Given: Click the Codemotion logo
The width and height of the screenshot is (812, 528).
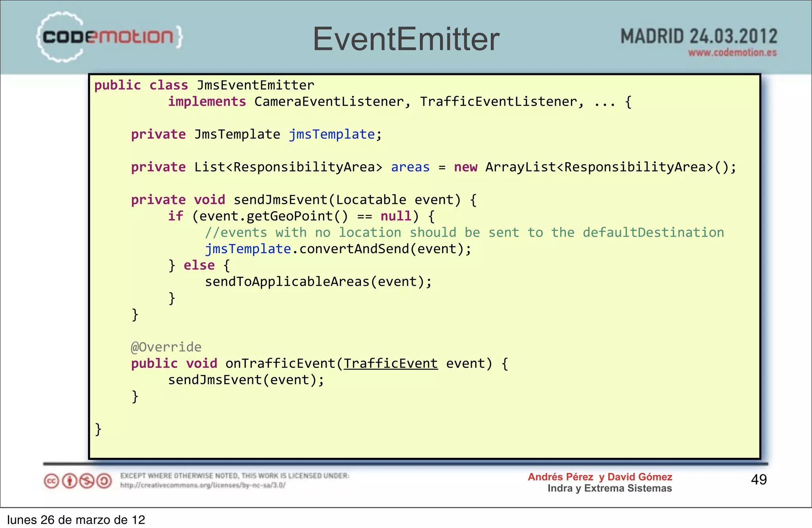Looking at the screenshot, I should pyautogui.click(x=109, y=37).
